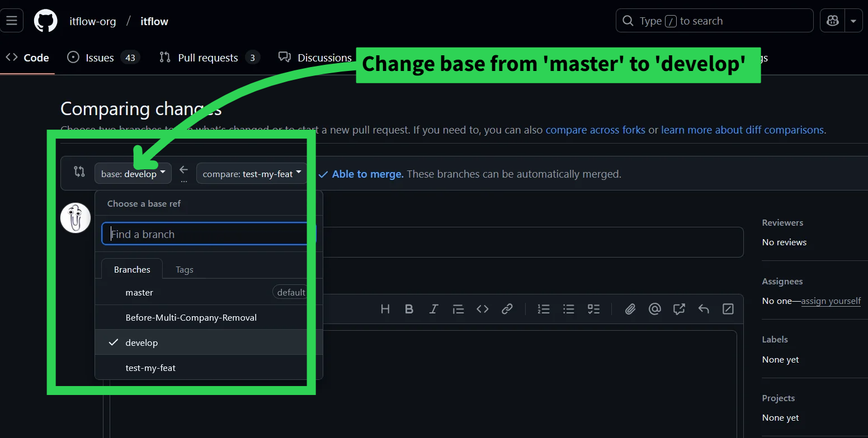Add a hyperlink using the link icon
This screenshot has height=438, width=868.
(x=507, y=309)
